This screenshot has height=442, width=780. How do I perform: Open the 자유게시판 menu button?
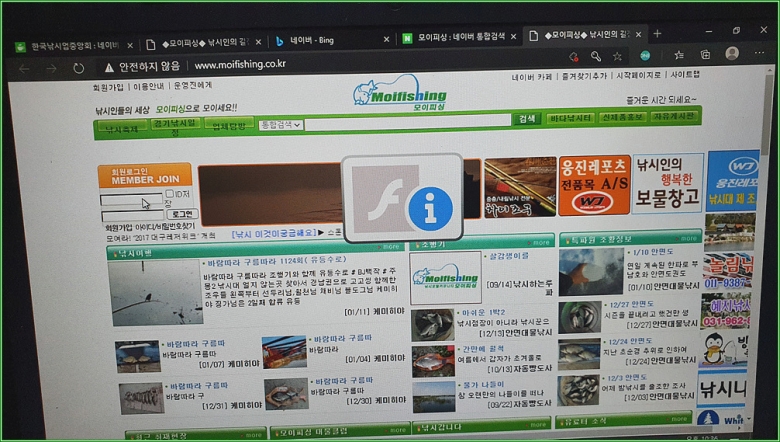(675, 116)
